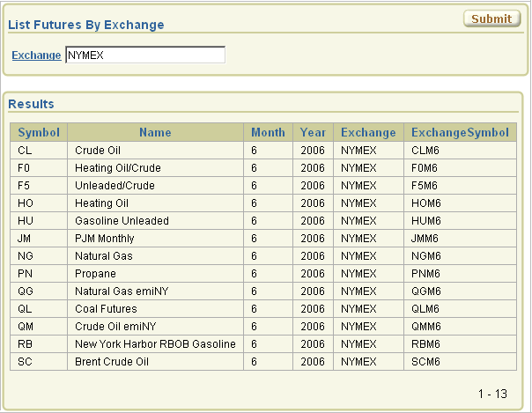
Task: Select the Natural Gas emiNY name cell
Action: click(155, 291)
